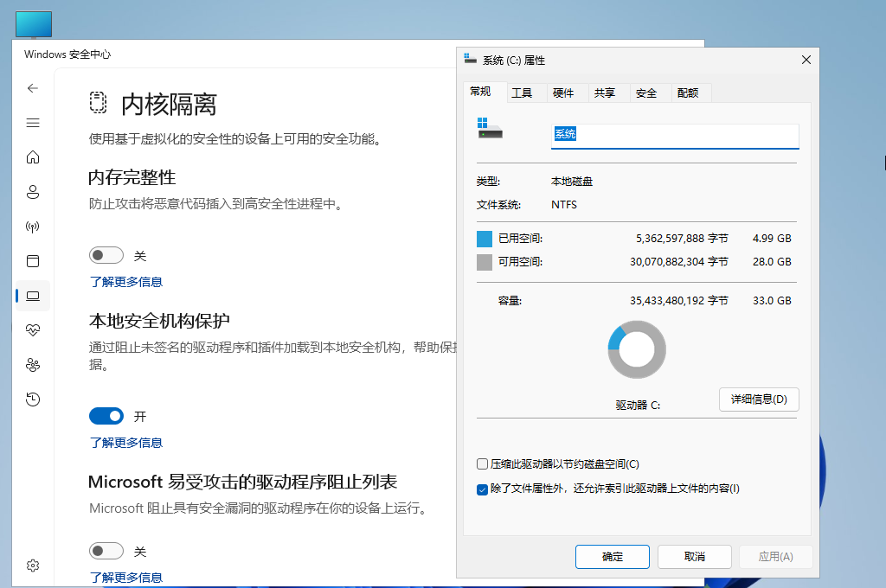Image resolution: width=886 pixels, height=588 pixels.
Task: Switch to the 硬件 tab
Action: (x=563, y=93)
